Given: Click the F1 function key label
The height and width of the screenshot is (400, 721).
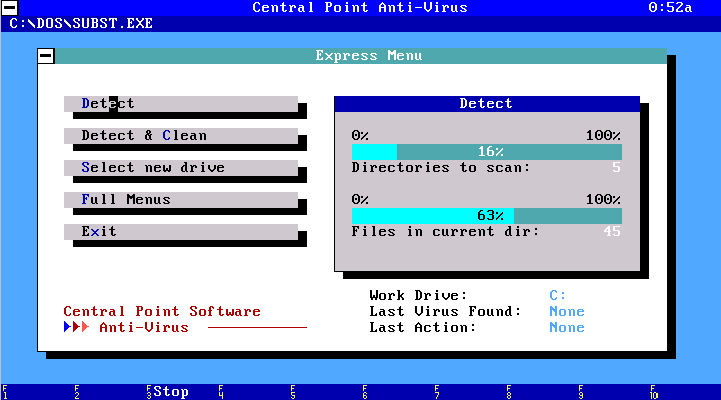Looking at the screenshot, I should tap(5, 392).
